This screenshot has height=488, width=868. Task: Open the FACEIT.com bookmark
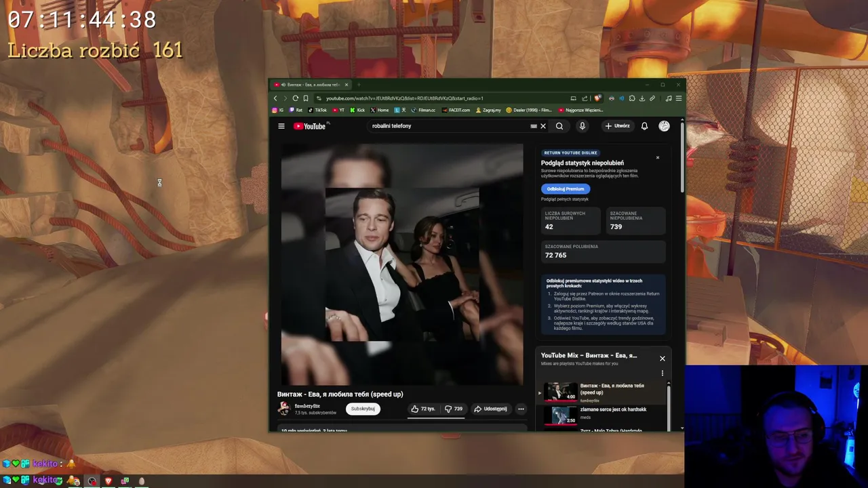tap(456, 110)
